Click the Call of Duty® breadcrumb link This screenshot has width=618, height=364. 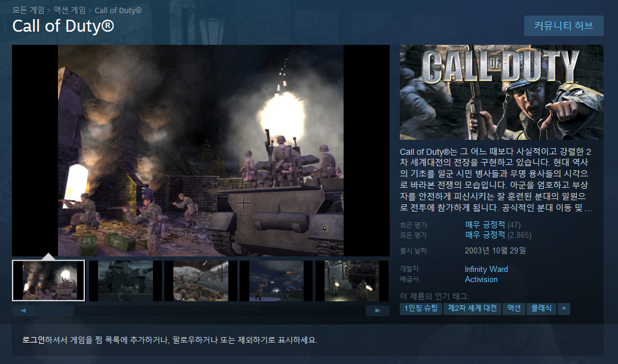pos(118,10)
